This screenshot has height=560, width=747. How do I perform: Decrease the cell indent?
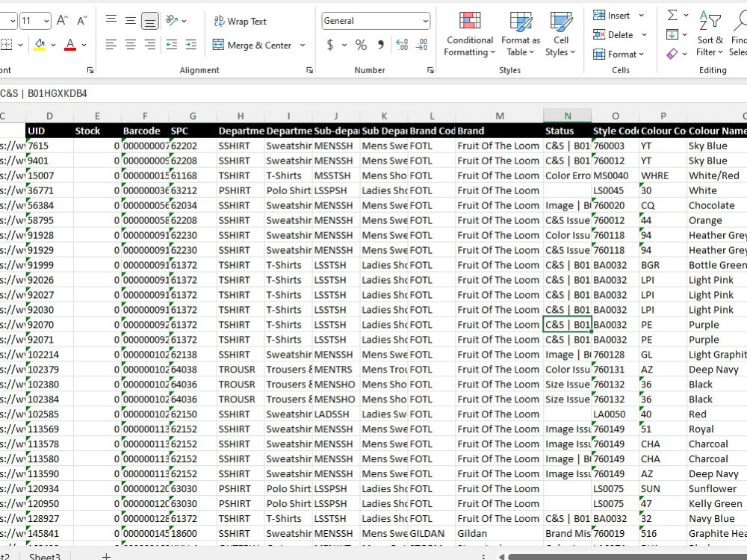click(172, 45)
